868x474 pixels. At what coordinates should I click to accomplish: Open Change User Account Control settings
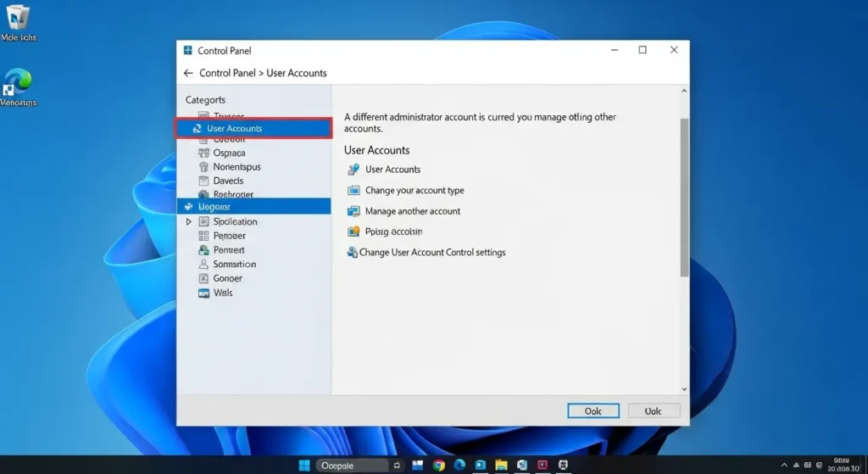tap(432, 253)
